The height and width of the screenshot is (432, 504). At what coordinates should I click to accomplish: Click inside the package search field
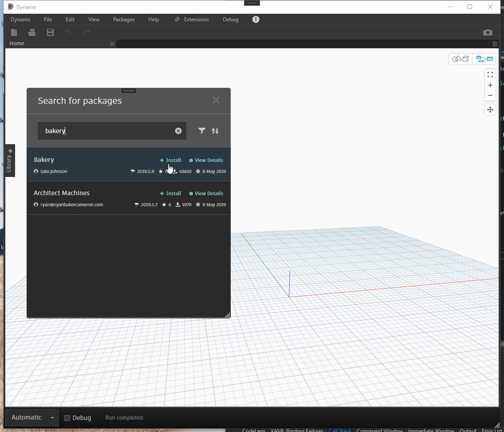[111, 130]
